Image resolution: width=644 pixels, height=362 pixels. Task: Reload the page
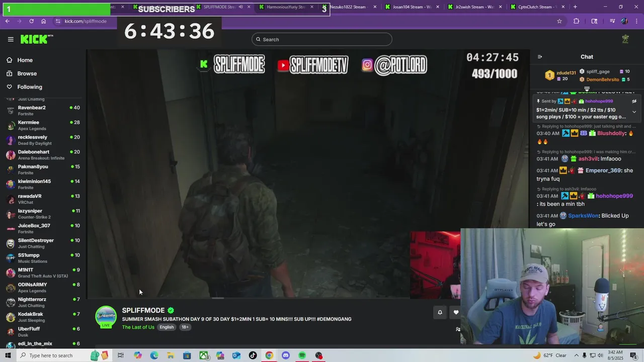click(x=31, y=21)
